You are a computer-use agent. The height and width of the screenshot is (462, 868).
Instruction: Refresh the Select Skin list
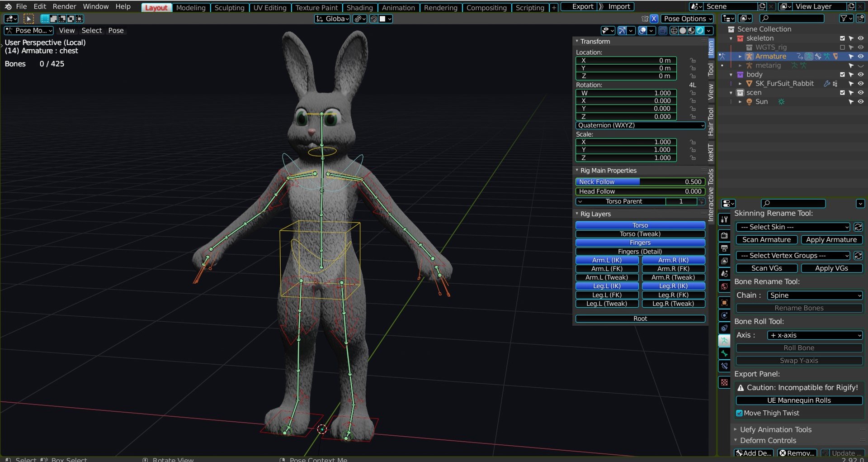click(x=858, y=227)
